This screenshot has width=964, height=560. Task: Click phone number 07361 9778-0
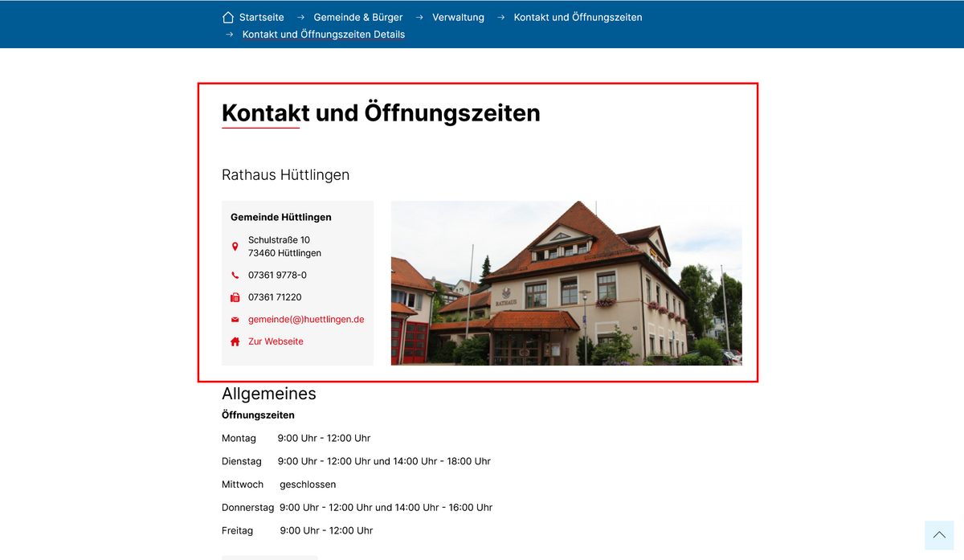point(277,275)
